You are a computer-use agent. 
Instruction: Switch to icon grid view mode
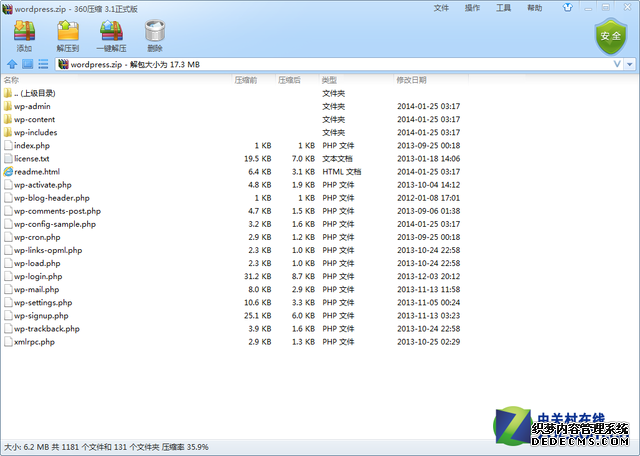coord(28,65)
